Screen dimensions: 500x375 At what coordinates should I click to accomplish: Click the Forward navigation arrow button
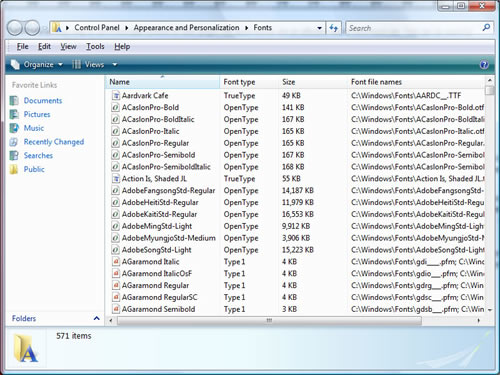click(x=32, y=28)
